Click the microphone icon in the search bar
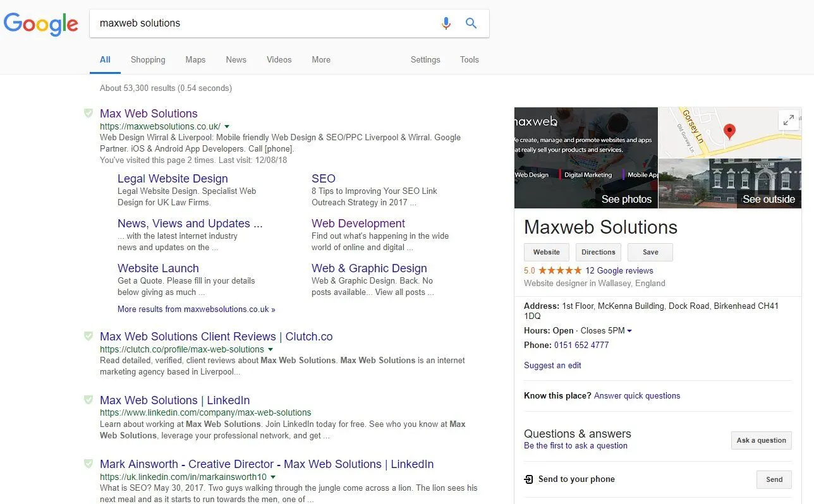814x504 pixels. 446,23
